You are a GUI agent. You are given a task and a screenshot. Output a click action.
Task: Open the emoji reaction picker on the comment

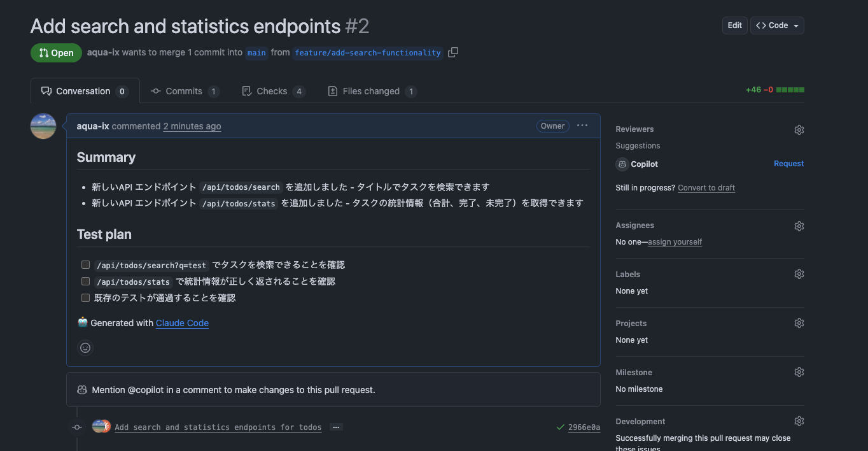(85, 347)
